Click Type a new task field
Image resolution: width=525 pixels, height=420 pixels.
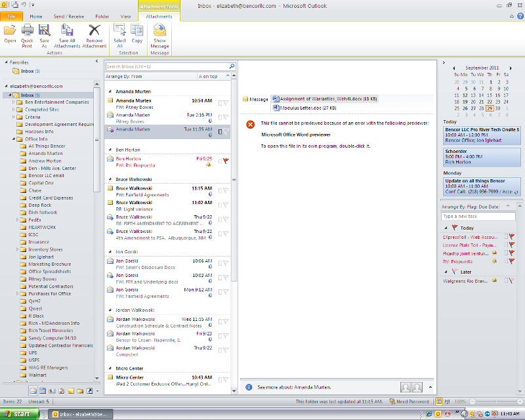(478, 217)
